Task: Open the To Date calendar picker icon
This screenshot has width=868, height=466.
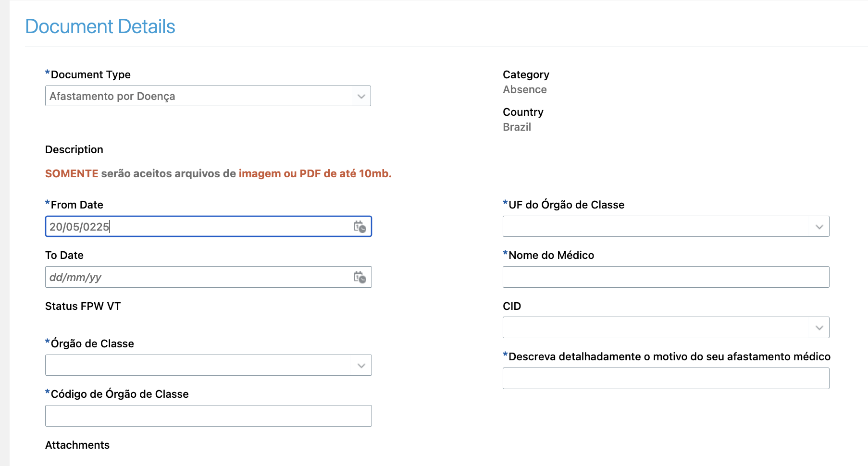Action: 360,277
